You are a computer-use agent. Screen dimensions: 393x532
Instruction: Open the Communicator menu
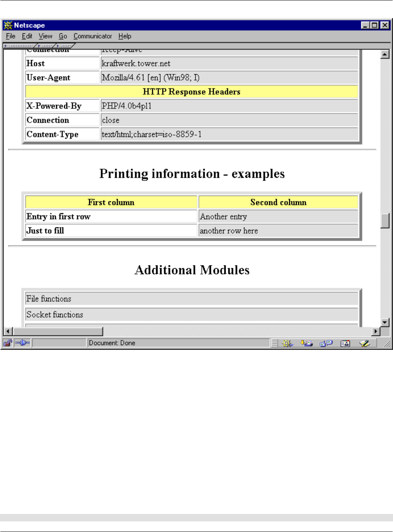pos(93,36)
